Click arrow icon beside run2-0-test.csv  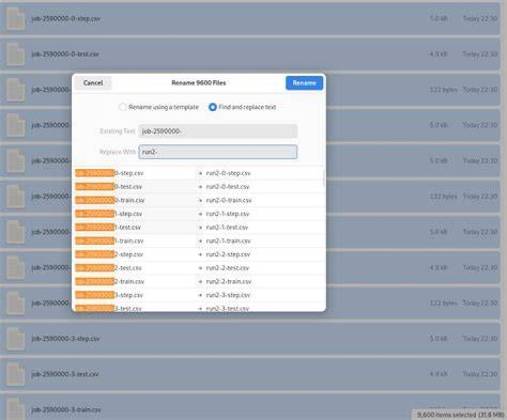[201, 186]
